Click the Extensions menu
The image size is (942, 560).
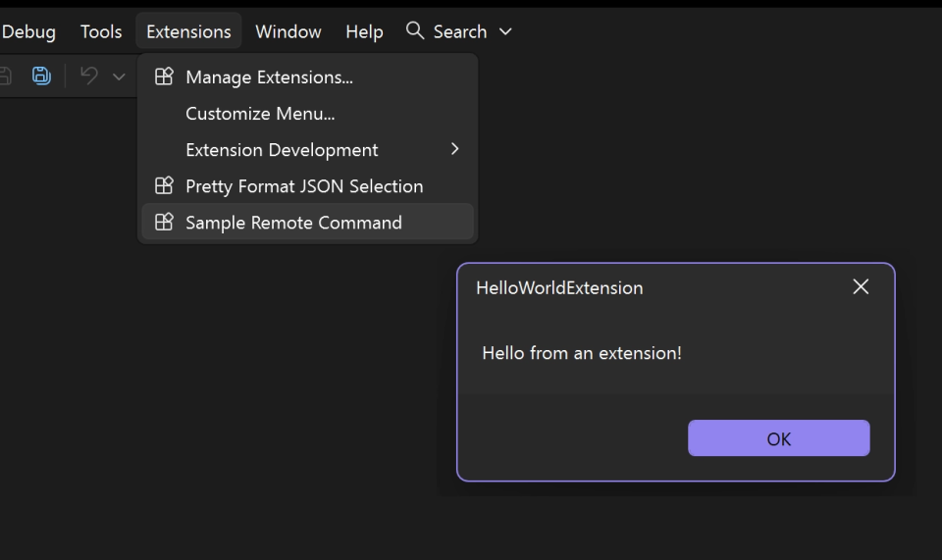click(188, 31)
